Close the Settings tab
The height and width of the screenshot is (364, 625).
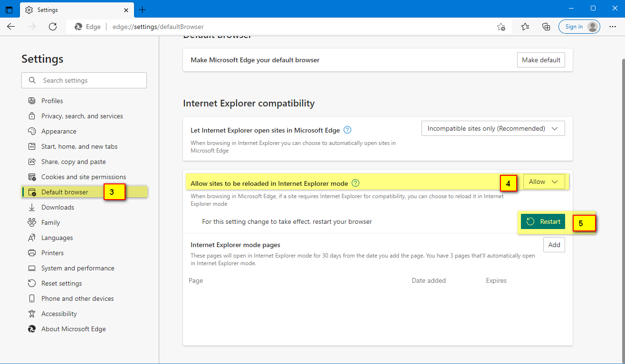[126, 10]
